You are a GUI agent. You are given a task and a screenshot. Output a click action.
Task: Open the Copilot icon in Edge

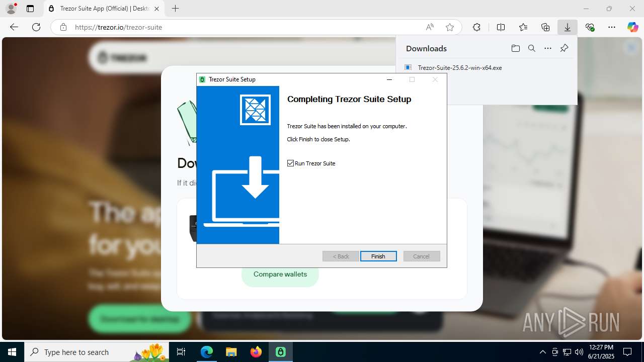click(632, 27)
